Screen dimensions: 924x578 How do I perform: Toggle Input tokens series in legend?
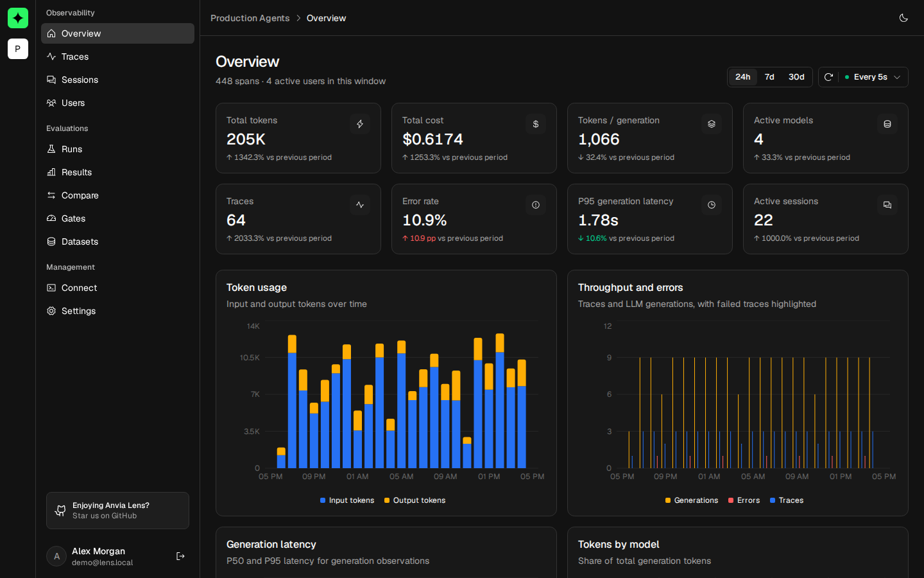pyautogui.click(x=347, y=500)
